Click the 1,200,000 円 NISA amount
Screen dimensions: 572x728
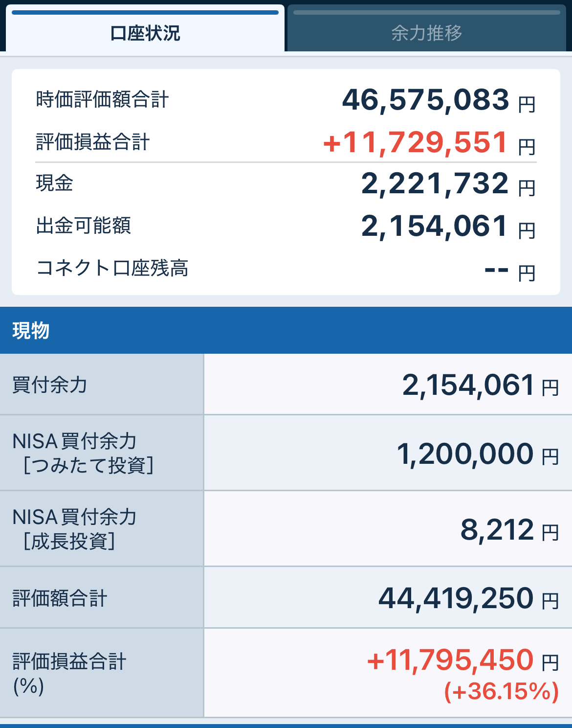[477, 454]
